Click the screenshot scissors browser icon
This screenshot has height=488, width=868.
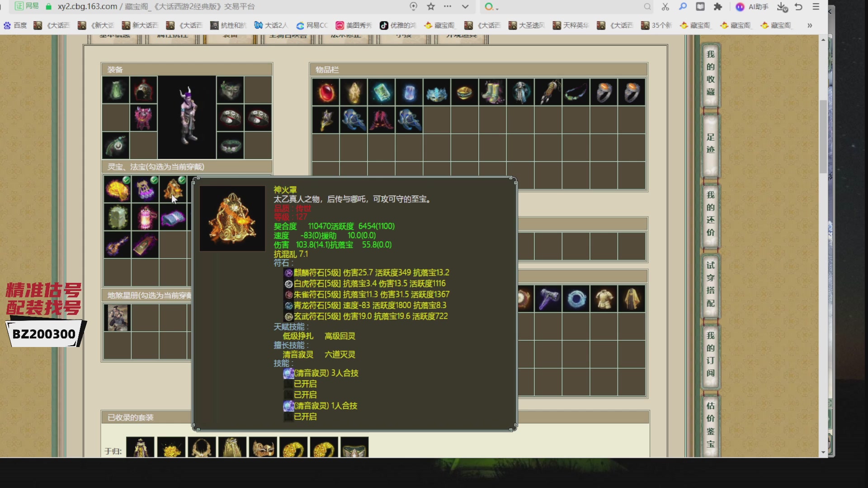(x=665, y=7)
